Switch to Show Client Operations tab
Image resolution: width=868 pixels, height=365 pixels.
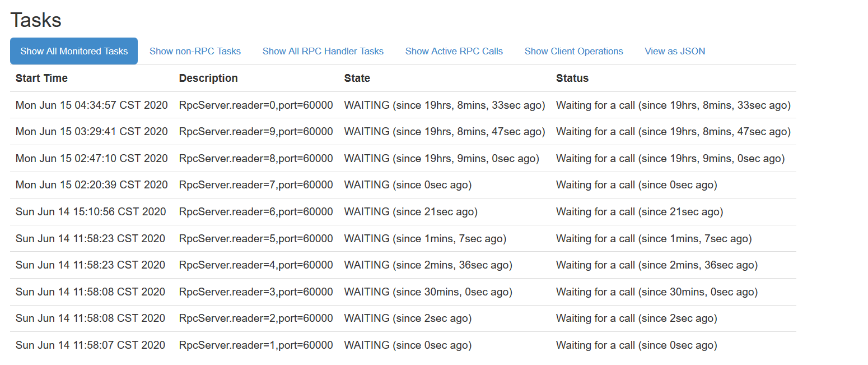[573, 51]
